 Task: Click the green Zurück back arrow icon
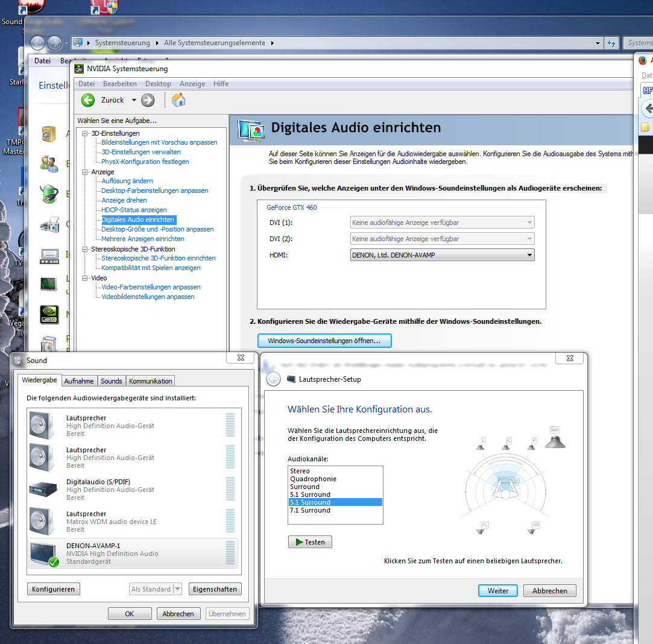pyautogui.click(x=88, y=100)
